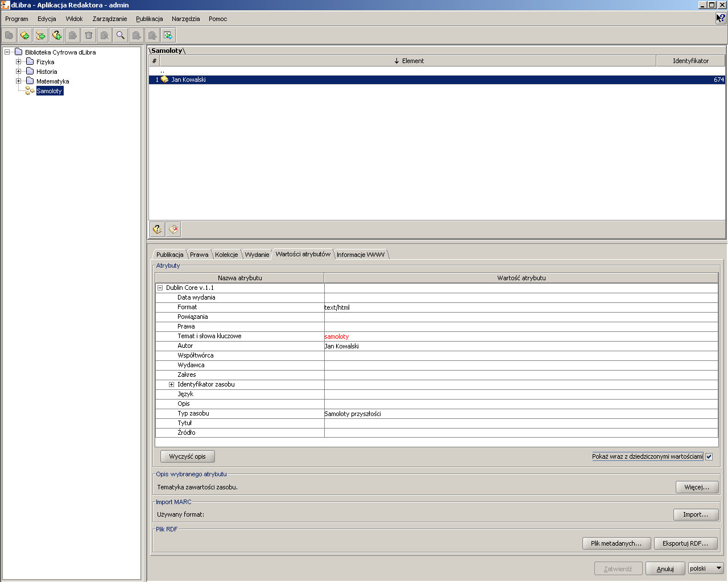Viewport: 728px width, 582px height.
Task: Open search with the magnifying glass icon
Action: [121, 35]
